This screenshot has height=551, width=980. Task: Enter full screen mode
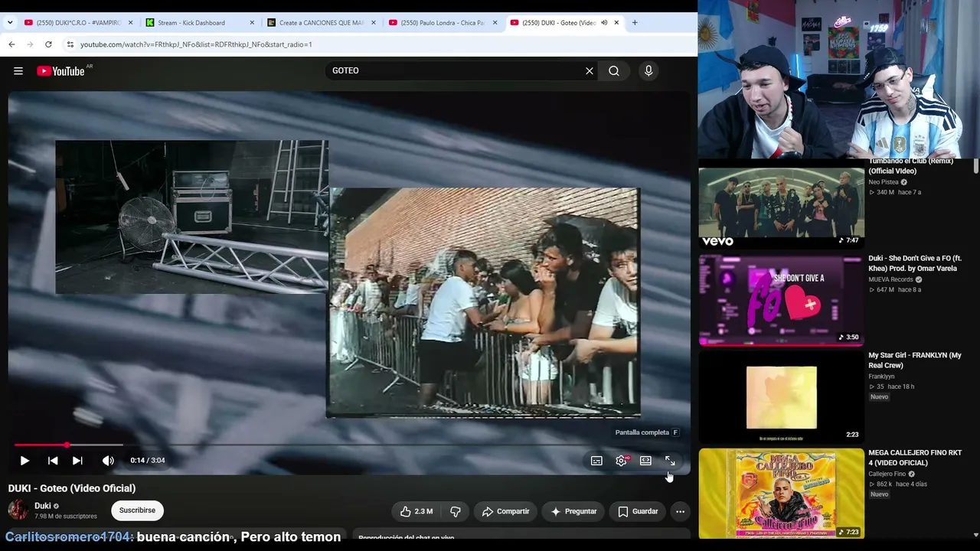click(670, 461)
